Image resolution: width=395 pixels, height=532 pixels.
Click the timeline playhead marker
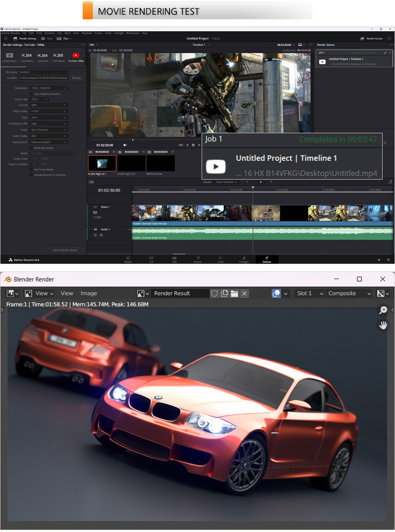253,187
